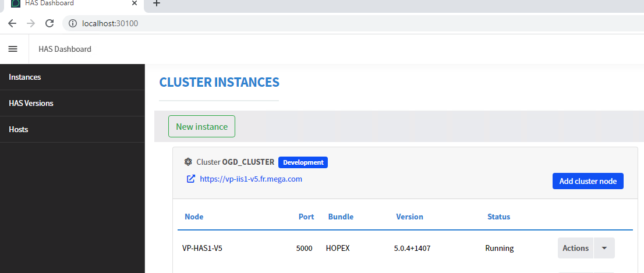Click the browser forward arrow

coord(31,23)
